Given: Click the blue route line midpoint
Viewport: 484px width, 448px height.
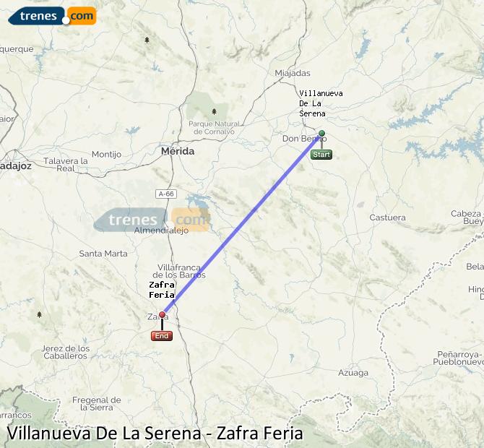Looking at the screenshot, I should pyautogui.click(x=241, y=225).
